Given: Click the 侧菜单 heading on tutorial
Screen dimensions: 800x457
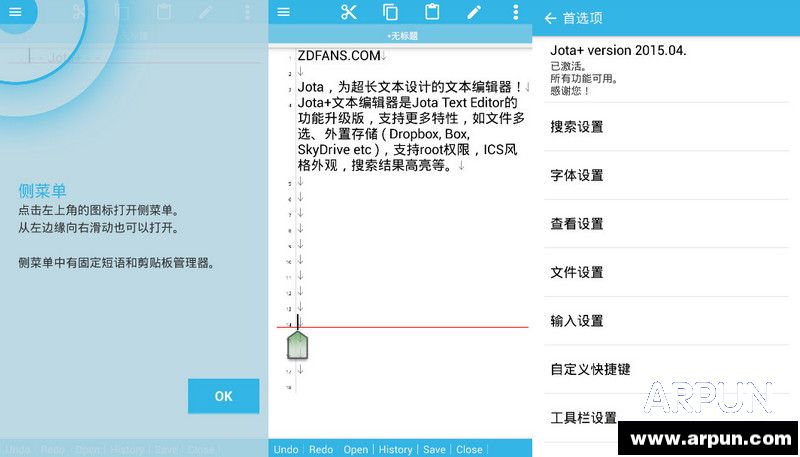Looking at the screenshot, I should tap(42, 191).
